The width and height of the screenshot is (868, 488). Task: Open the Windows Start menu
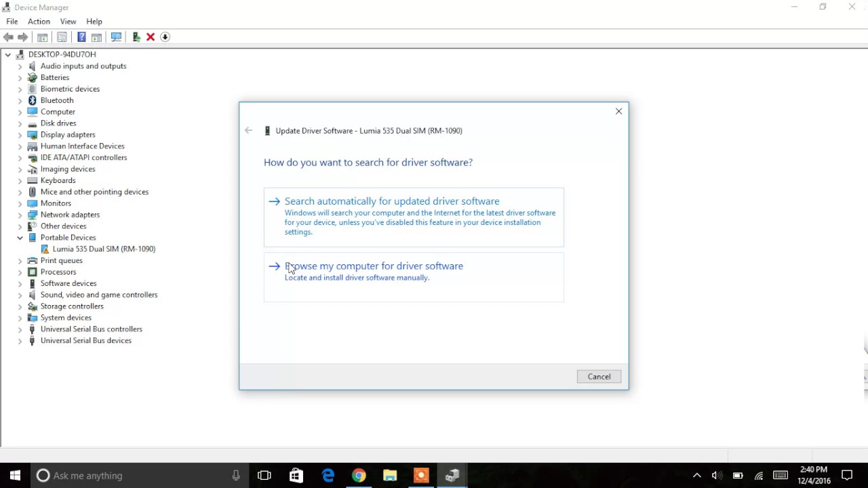tap(16, 476)
